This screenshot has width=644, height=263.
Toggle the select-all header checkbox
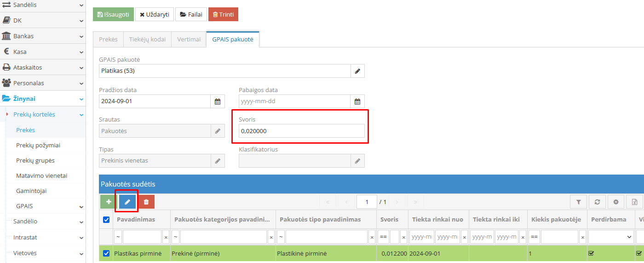point(106,220)
